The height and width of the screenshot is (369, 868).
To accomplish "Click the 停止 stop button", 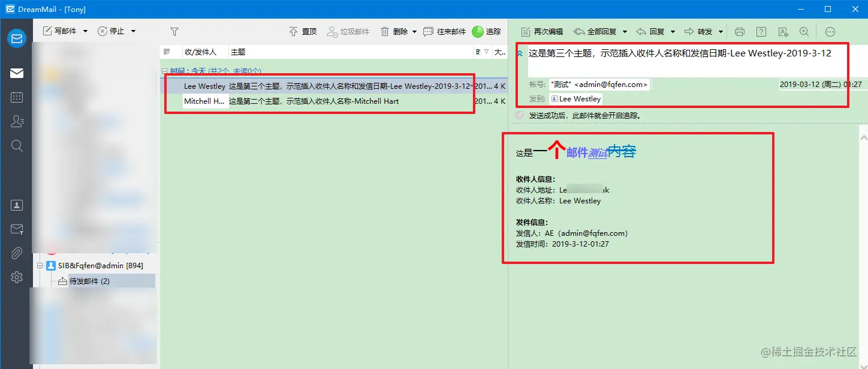I will 112,31.
